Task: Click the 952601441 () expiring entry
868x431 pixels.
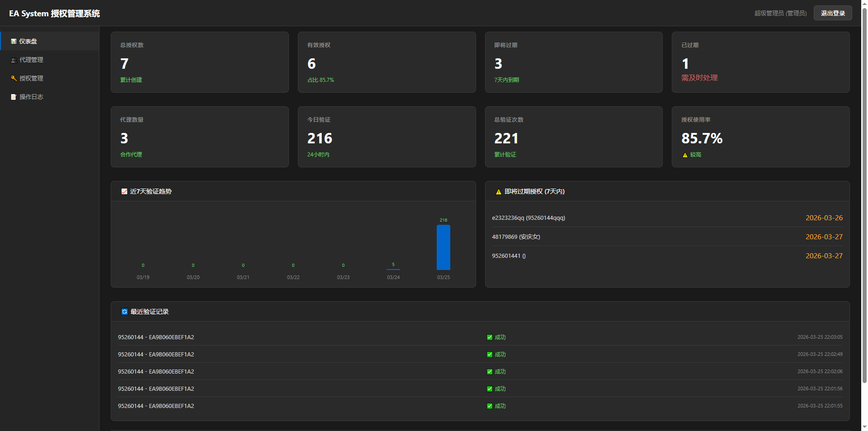Action: (509, 256)
